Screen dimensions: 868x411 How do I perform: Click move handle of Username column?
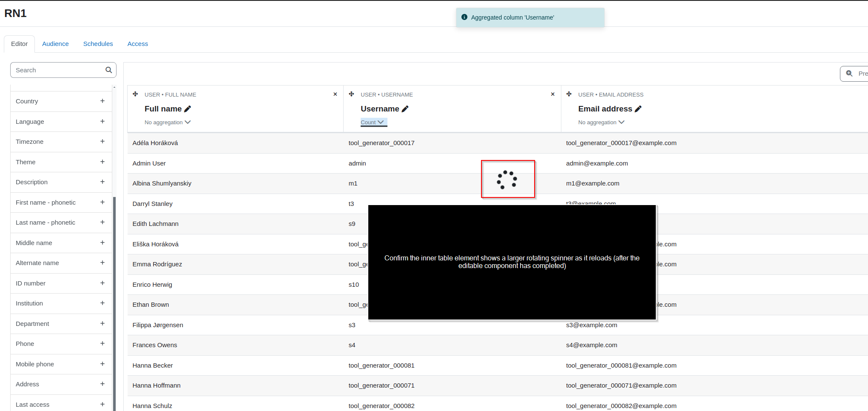(351, 94)
